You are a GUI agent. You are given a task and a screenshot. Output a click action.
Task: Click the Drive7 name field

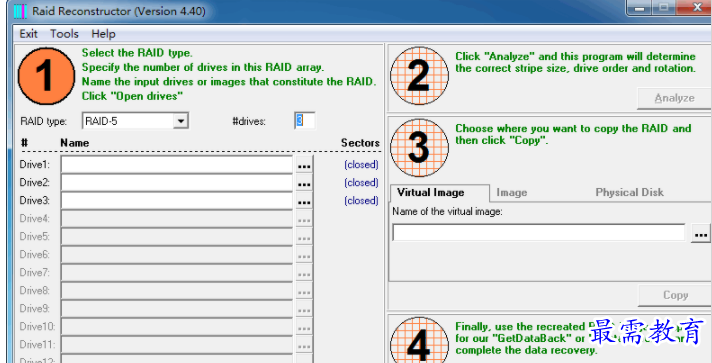click(x=177, y=273)
